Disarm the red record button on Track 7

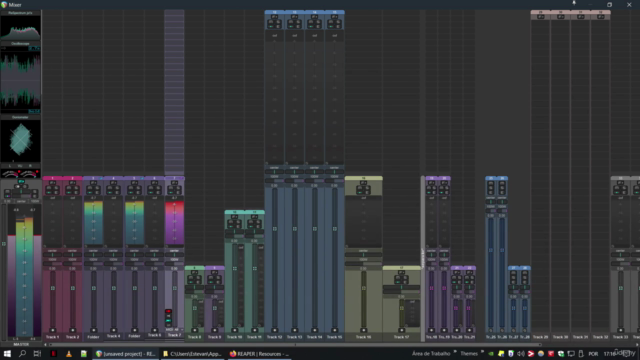coord(168,311)
